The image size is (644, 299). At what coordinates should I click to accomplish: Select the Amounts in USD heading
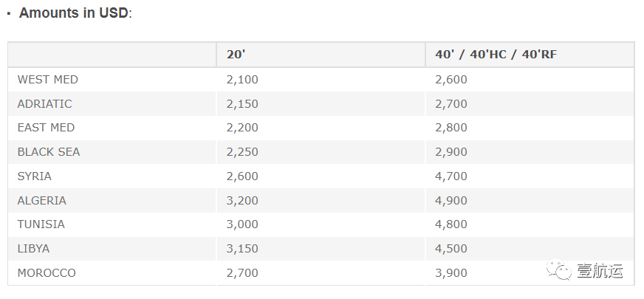click(75, 13)
